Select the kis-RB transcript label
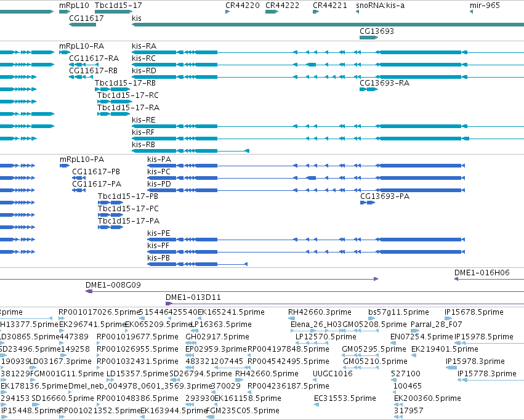 [x=143, y=144]
